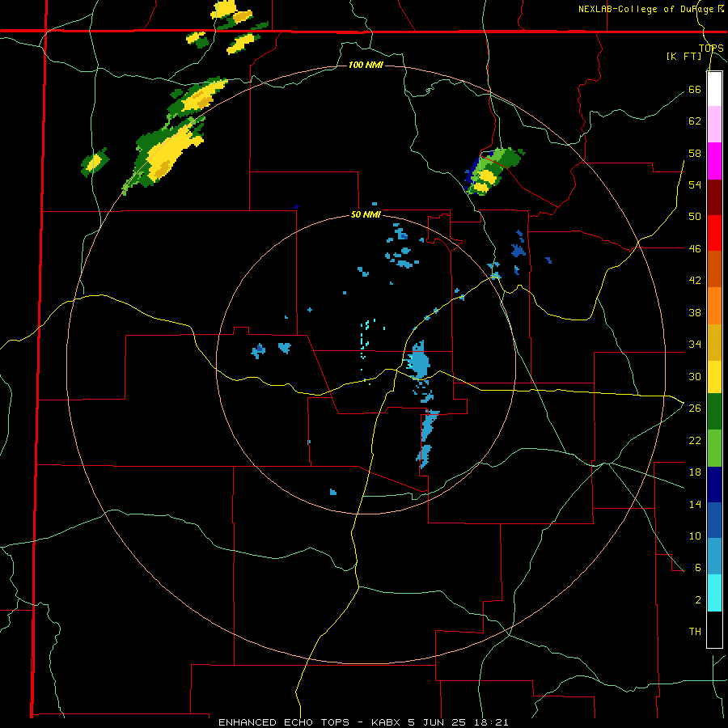This screenshot has width=728, height=728.
Task: Pick the cyan legend swatch
Action: click(714, 593)
